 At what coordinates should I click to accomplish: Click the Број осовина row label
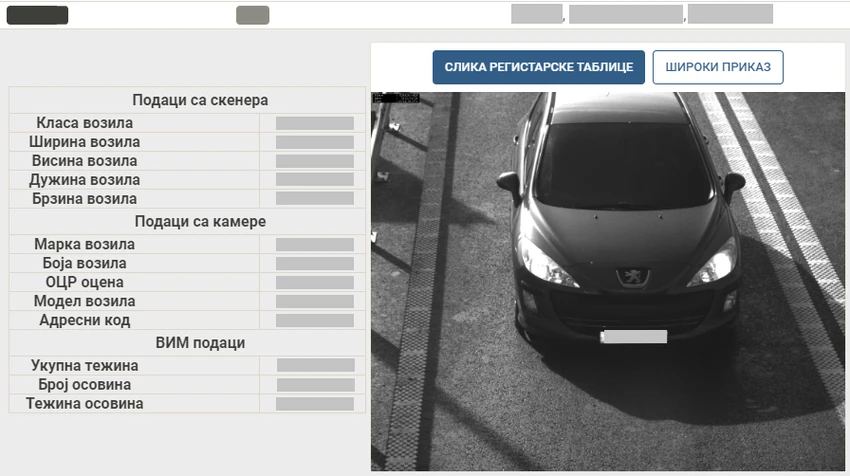(x=85, y=385)
